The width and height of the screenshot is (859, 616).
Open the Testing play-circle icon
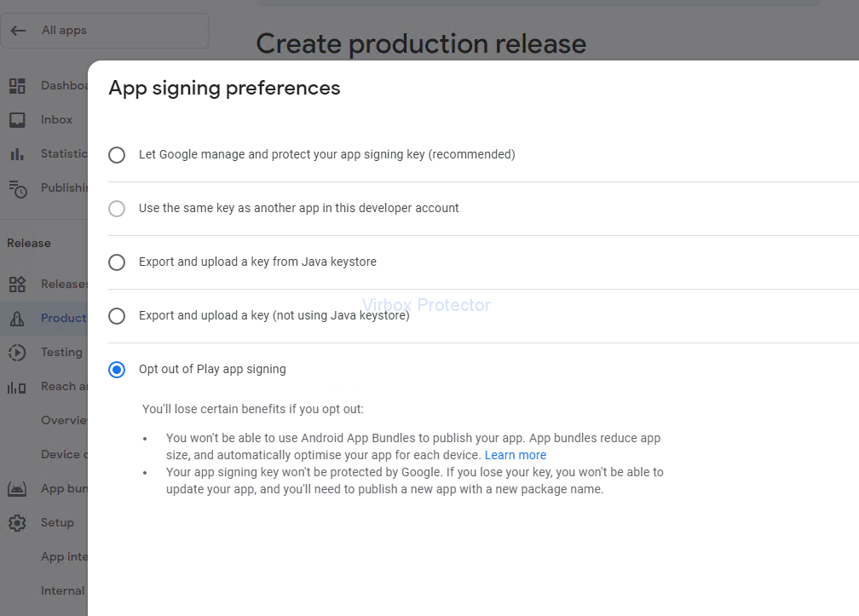click(x=17, y=353)
